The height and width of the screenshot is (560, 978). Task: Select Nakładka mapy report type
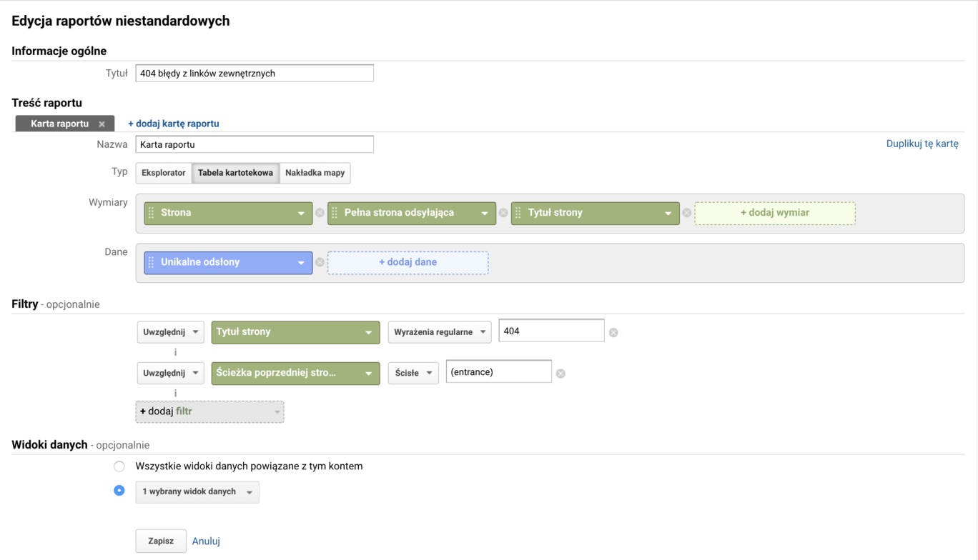(x=315, y=173)
